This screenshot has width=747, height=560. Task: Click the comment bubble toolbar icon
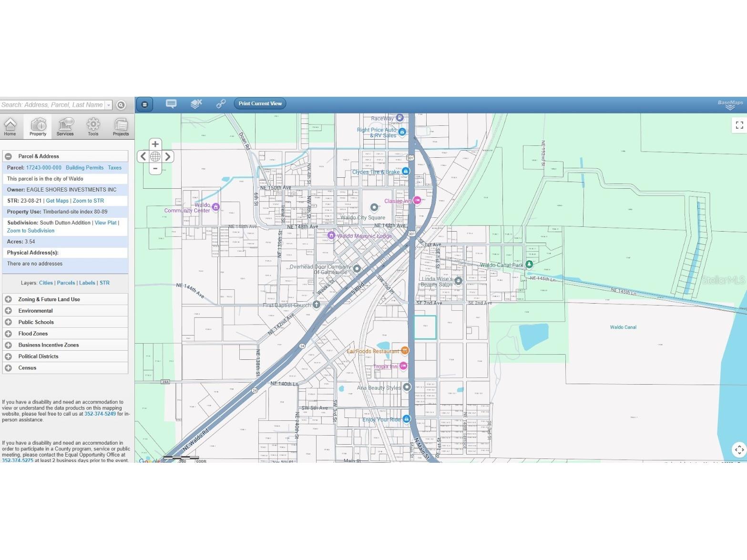(171, 103)
